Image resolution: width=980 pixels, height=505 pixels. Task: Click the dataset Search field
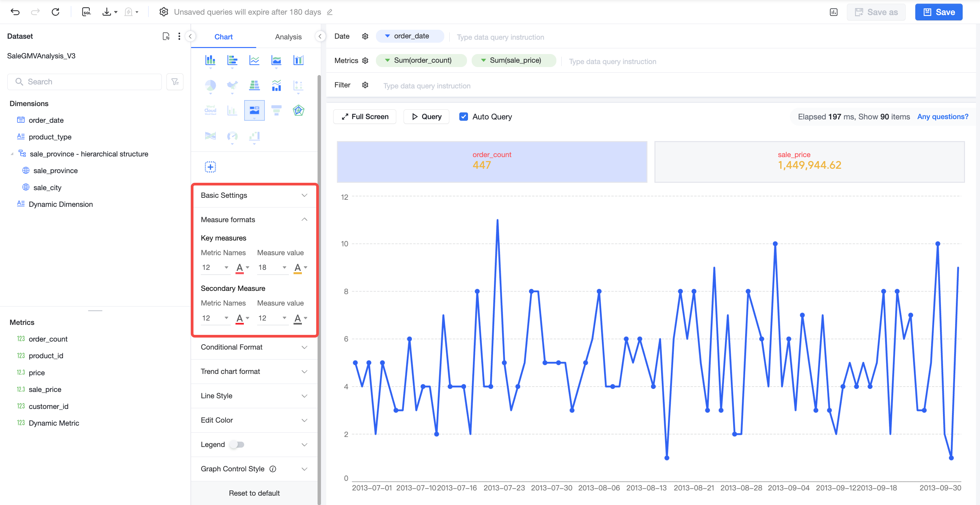click(84, 81)
